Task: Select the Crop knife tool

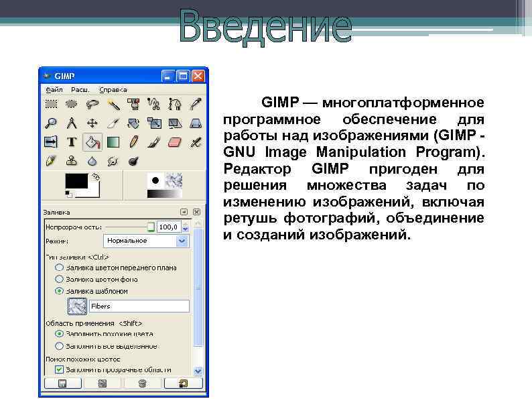Action: tap(113, 123)
